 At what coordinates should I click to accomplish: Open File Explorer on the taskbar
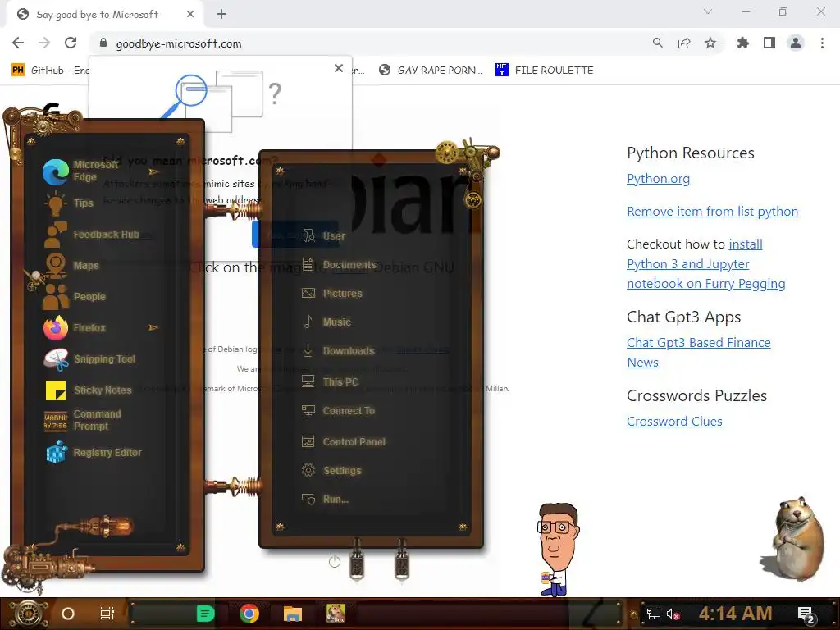pos(293,614)
